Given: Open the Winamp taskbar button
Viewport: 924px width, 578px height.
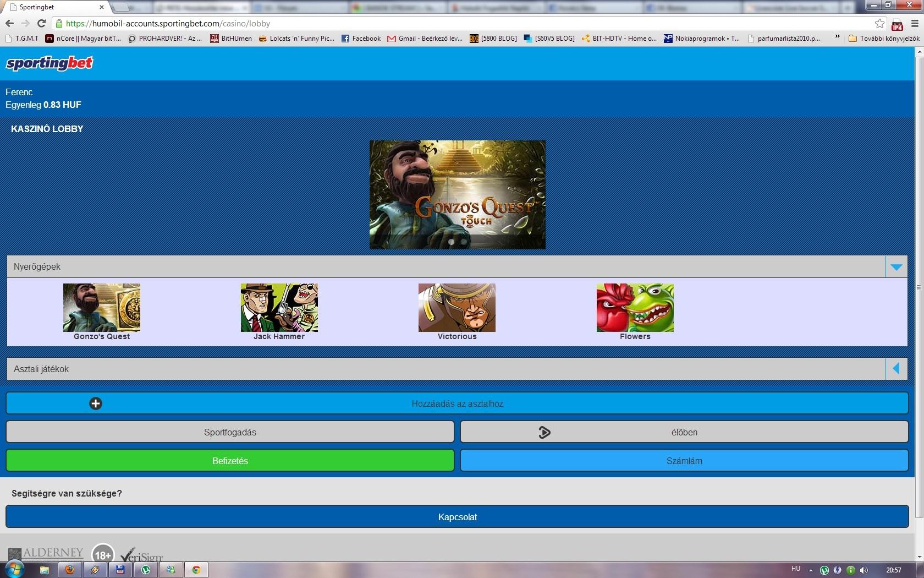Looking at the screenshot, I should point(95,570).
